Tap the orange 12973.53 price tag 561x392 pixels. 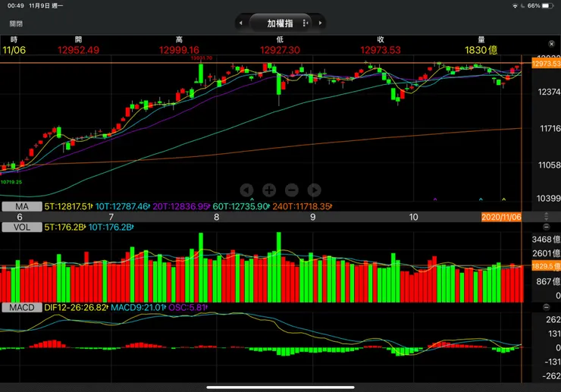(x=546, y=64)
